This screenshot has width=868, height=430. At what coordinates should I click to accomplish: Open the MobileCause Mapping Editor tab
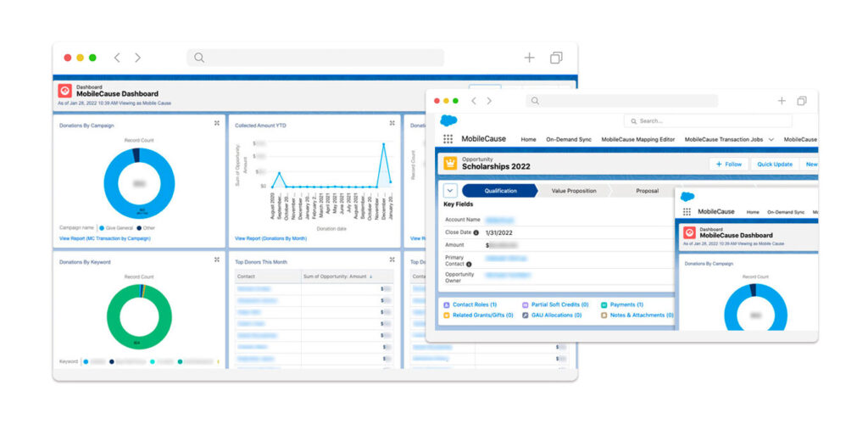coord(638,140)
